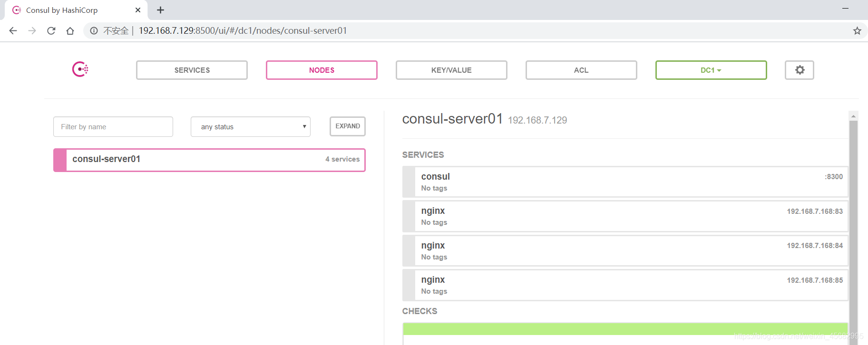Click the browser home icon
This screenshot has height=345, width=868.
tap(70, 31)
